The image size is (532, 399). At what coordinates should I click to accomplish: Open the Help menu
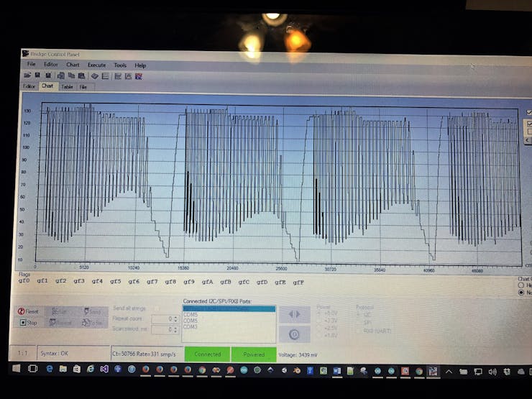click(x=140, y=65)
